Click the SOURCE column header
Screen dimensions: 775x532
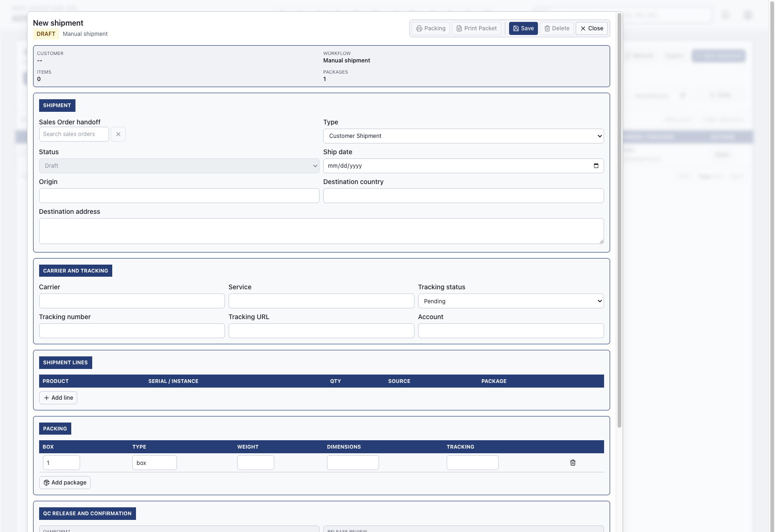tap(399, 381)
